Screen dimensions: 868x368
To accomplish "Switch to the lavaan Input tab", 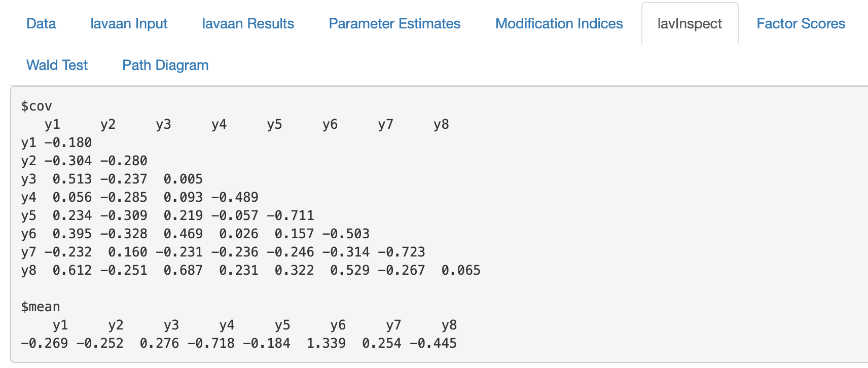I will point(129,24).
